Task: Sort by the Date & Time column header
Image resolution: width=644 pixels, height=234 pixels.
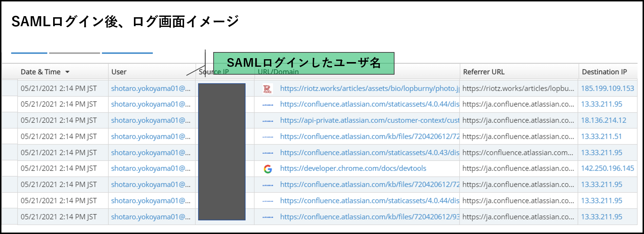Action: [x=41, y=72]
